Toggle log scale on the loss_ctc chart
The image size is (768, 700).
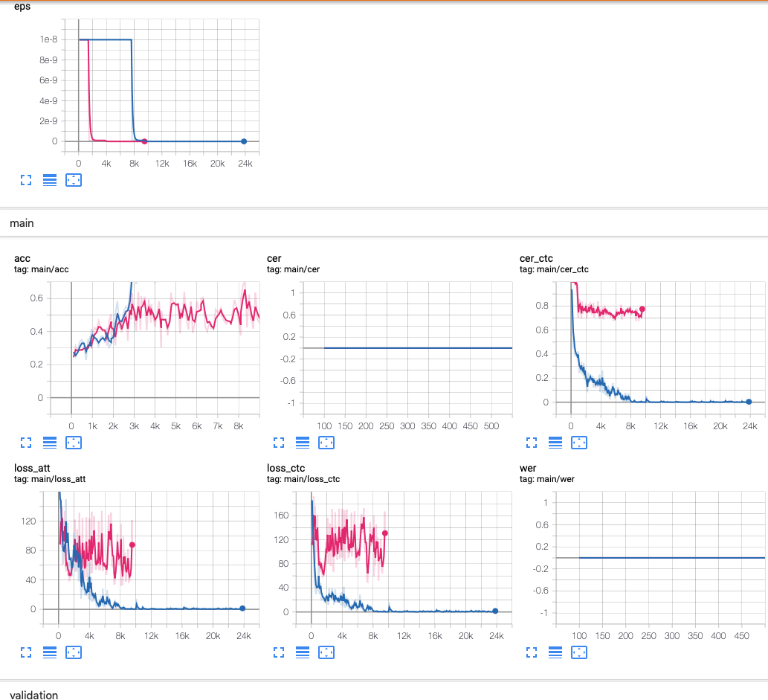coord(303,652)
